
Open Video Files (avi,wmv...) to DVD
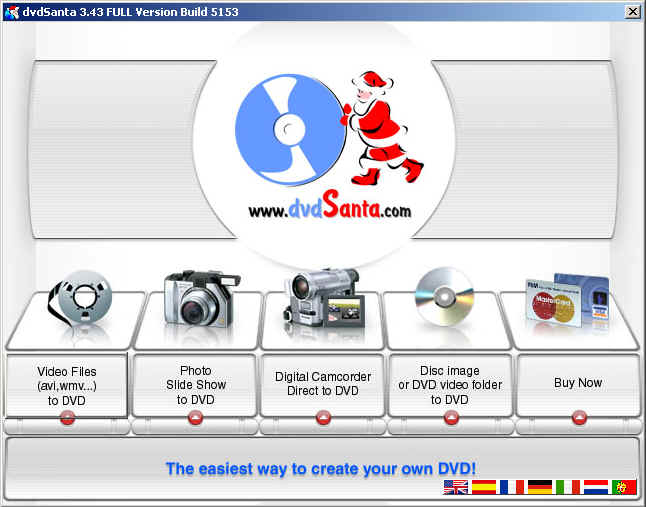click(x=66, y=386)
